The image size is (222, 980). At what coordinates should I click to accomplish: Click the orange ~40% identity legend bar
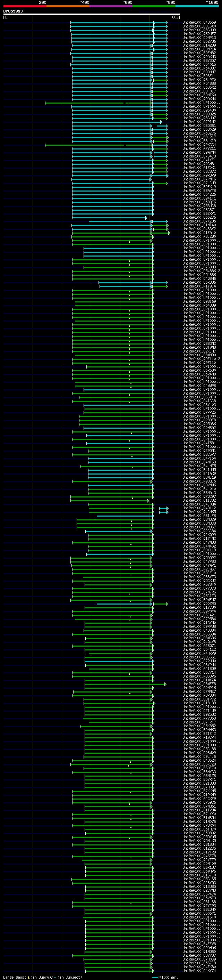coord(68,6)
